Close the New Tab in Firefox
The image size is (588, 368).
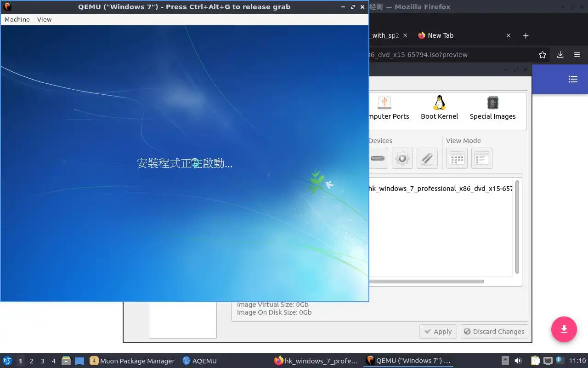tap(509, 35)
